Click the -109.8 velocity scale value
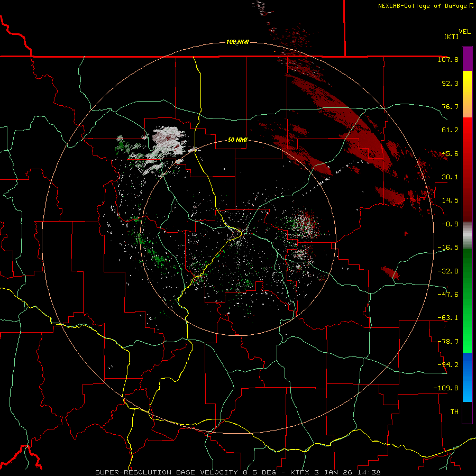The height and width of the screenshot is (476, 476). click(446, 388)
